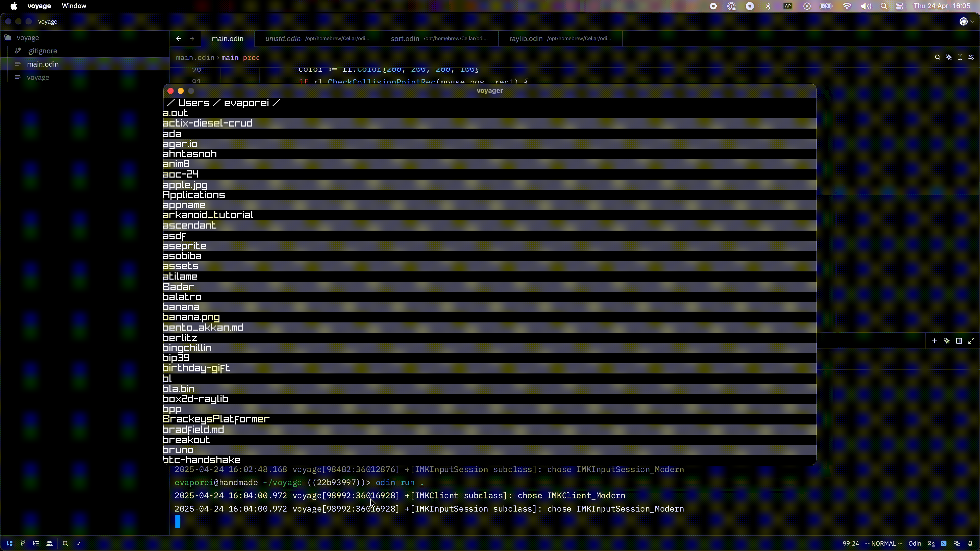Viewport: 980px width, 551px height.
Task: Toggle the terminal panel icon in status bar
Action: click(x=944, y=543)
